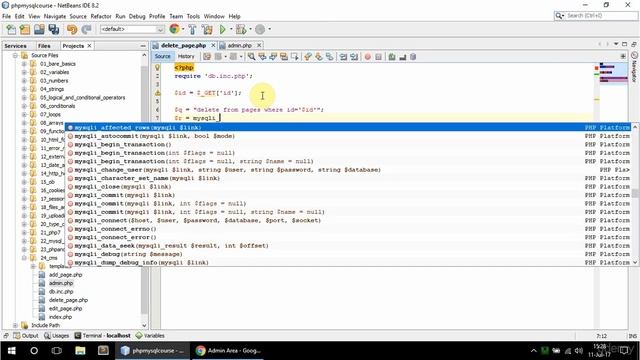This screenshot has height=360, width=640.
Task: Click the Last Edit icon in editor toolbar
Action: click(207, 57)
